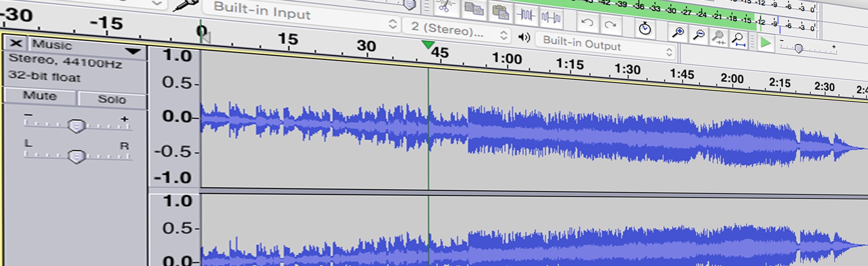Mute the Music track
Viewport: 868px width, 266px height.
tap(40, 96)
